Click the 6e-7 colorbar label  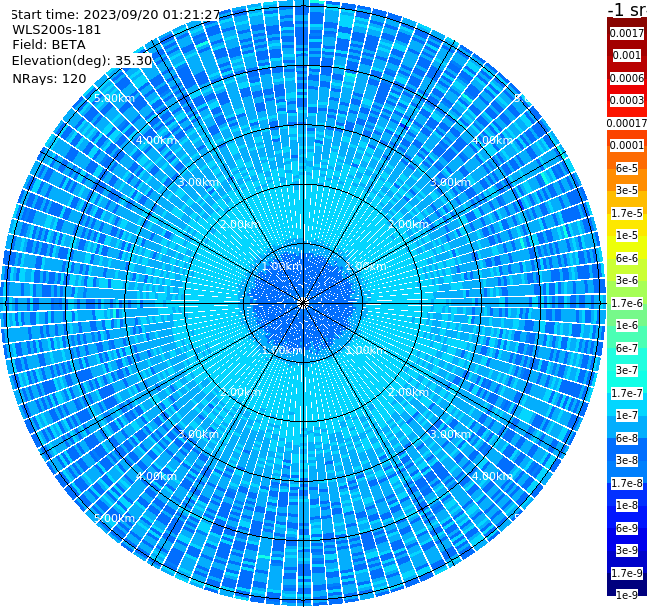(627, 348)
